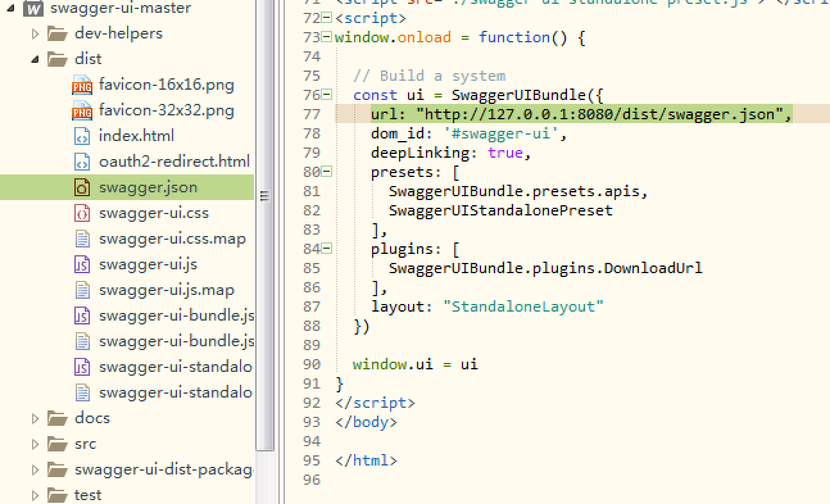The width and height of the screenshot is (830, 504).
Task: Click the plain document icon beside swagger-ui-bundle
Action: click(x=82, y=341)
